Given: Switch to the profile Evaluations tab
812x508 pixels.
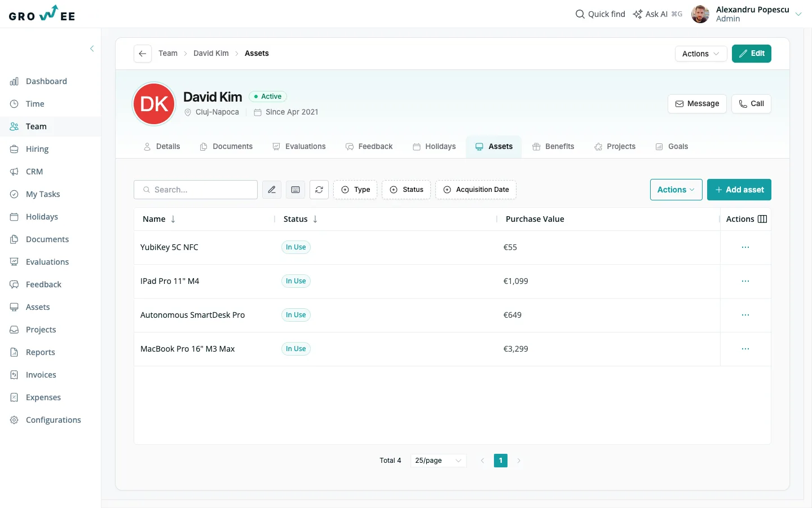Looking at the screenshot, I should [299, 147].
